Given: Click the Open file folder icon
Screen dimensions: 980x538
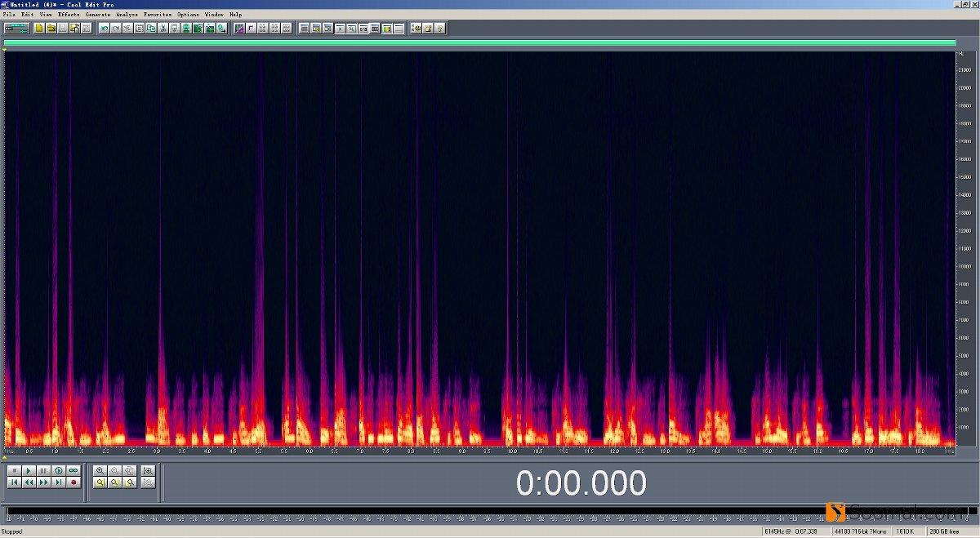Looking at the screenshot, I should (x=51, y=29).
